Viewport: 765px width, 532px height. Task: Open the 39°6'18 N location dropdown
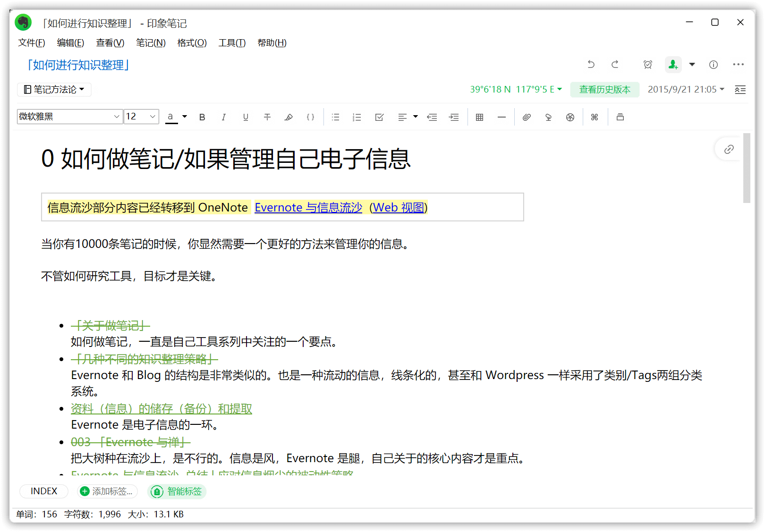[x=516, y=89]
